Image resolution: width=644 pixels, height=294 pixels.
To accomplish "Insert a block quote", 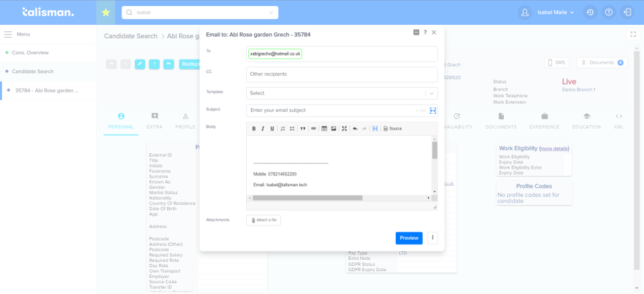I will pos(303,129).
